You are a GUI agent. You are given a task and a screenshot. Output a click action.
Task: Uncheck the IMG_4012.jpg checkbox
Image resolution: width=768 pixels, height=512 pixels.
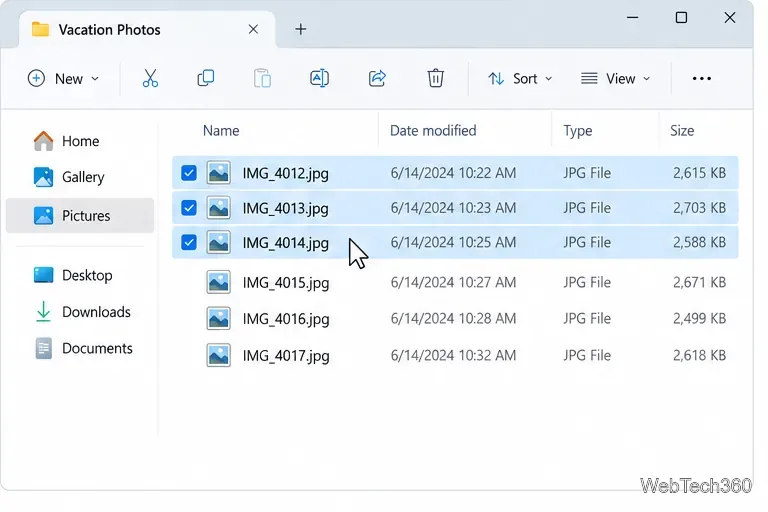(189, 173)
